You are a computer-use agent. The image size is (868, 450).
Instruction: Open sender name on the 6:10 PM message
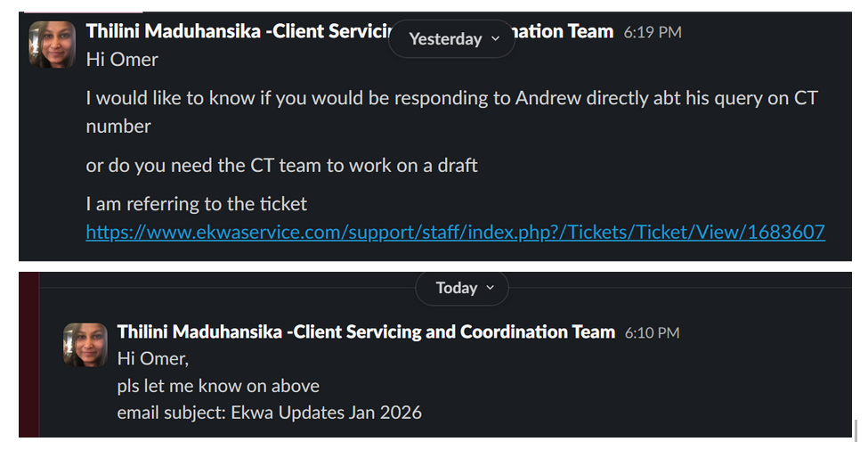(366, 332)
